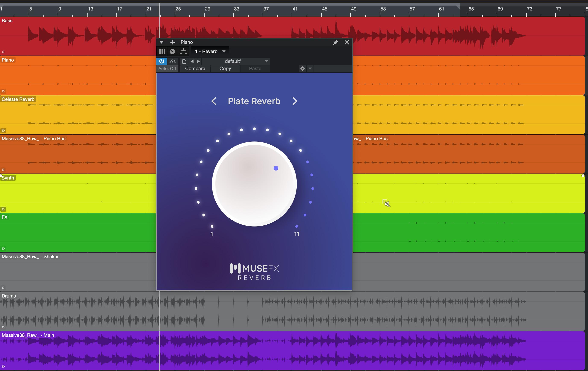The width and height of the screenshot is (588, 371).
Task: Open the Bass track gear icon
Action: point(3,52)
